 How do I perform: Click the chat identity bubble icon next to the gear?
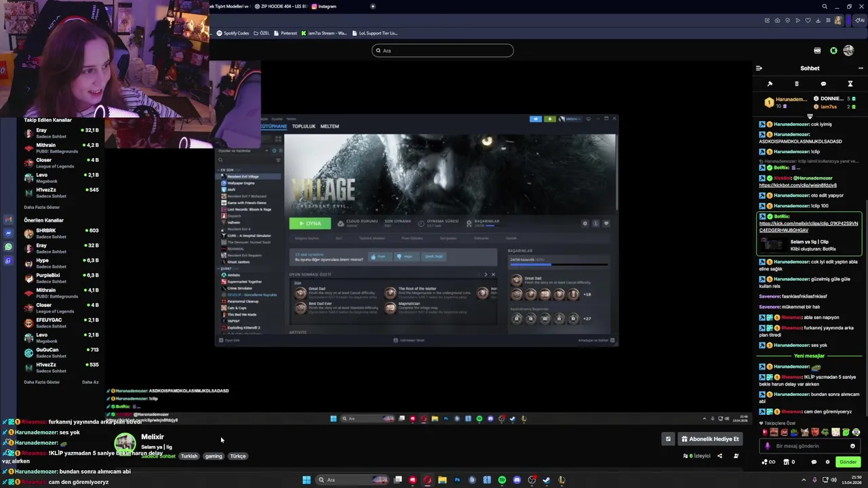click(x=814, y=462)
